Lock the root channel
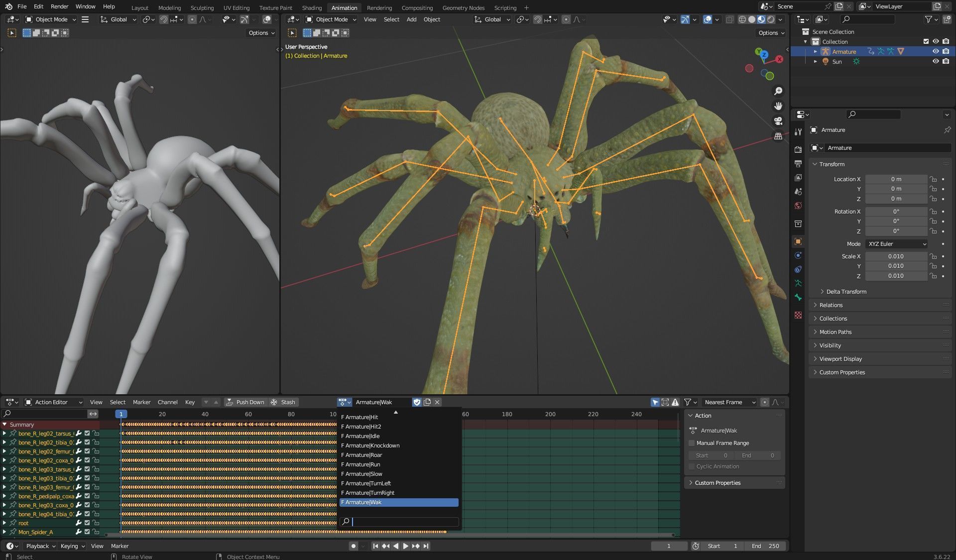Image resolution: width=956 pixels, height=560 pixels. coord(96,523)
